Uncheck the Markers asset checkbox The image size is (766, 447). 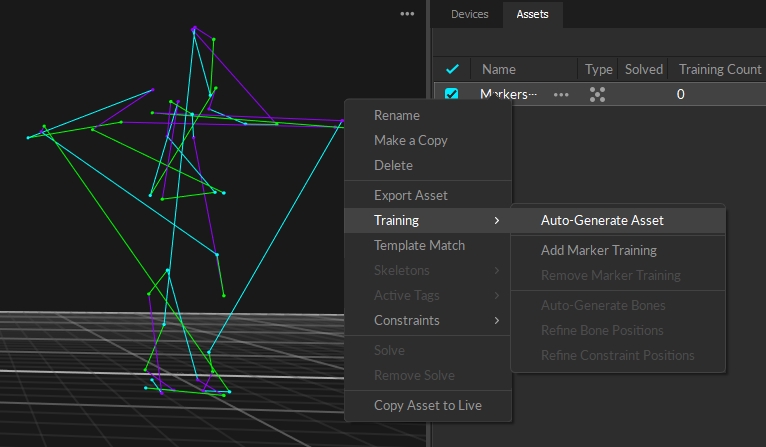452,94
